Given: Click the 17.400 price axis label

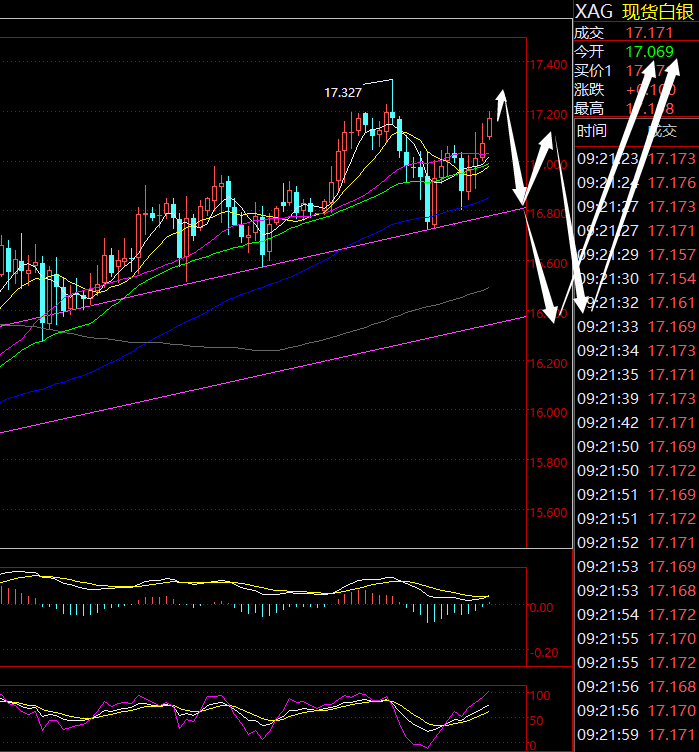Looking at the screenshot, I should click(548, 65).
